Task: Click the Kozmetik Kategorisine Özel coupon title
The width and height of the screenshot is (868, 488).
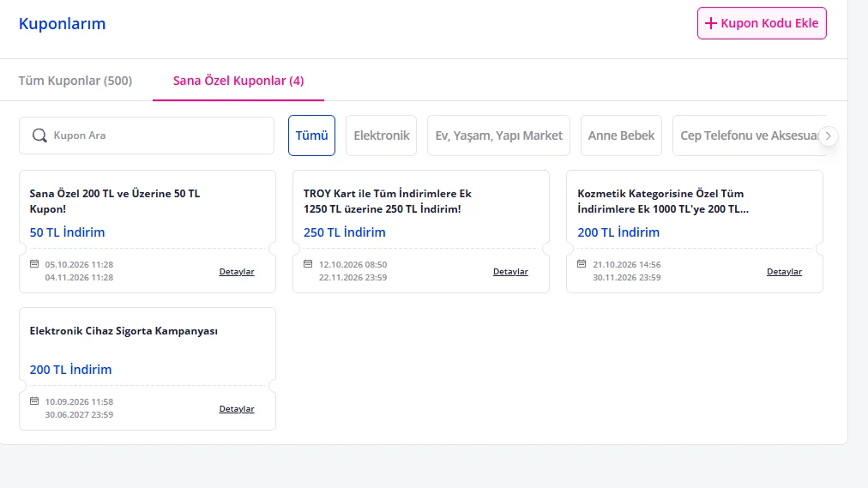Action: [663, 202]
